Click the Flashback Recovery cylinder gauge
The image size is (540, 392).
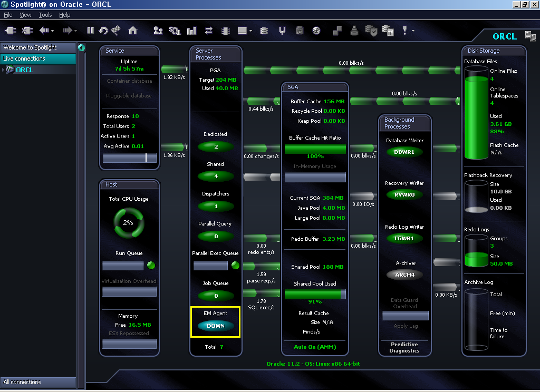point(476,197)
